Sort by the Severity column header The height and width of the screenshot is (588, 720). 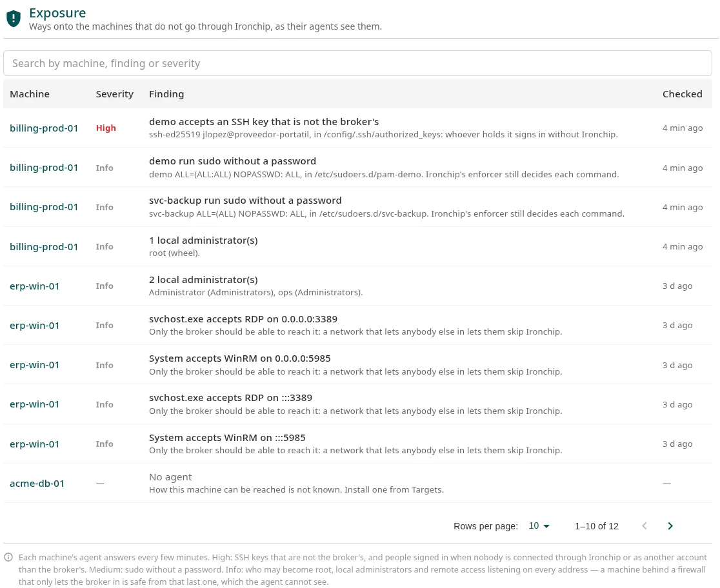[x=115, y=94]
